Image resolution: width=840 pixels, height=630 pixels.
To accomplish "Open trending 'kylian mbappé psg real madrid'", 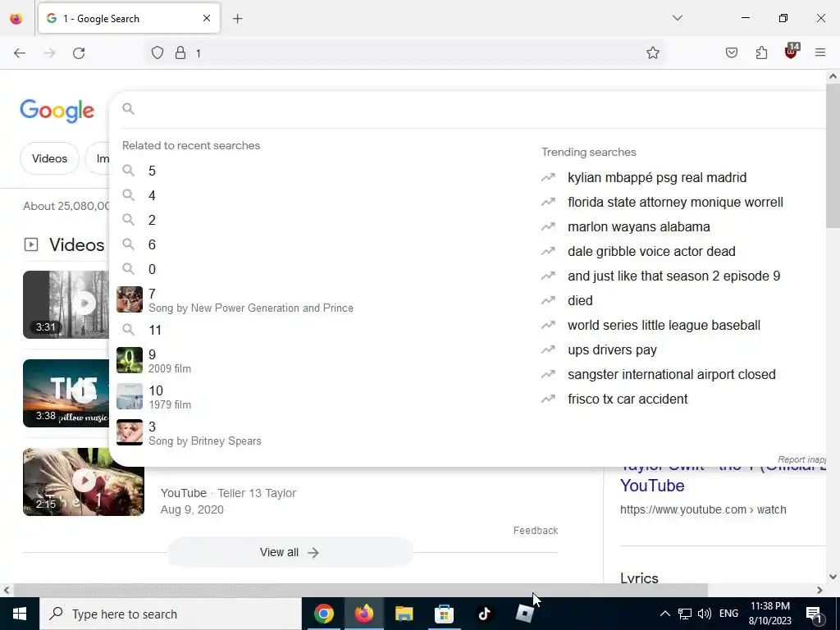I will point(657,177).
